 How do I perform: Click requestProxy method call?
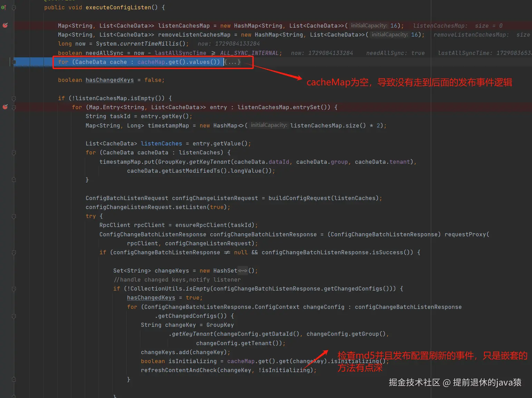tap(465, 234)
